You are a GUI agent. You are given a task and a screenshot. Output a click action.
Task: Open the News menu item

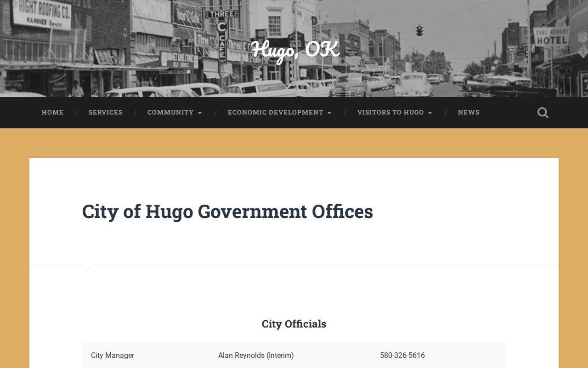pyautogui.click(x=469, y=112)
